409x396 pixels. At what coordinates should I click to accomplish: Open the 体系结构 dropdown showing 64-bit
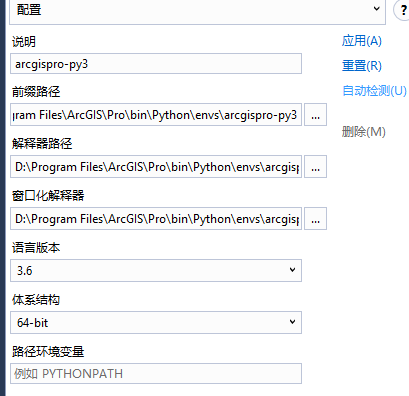pos(156,322)
